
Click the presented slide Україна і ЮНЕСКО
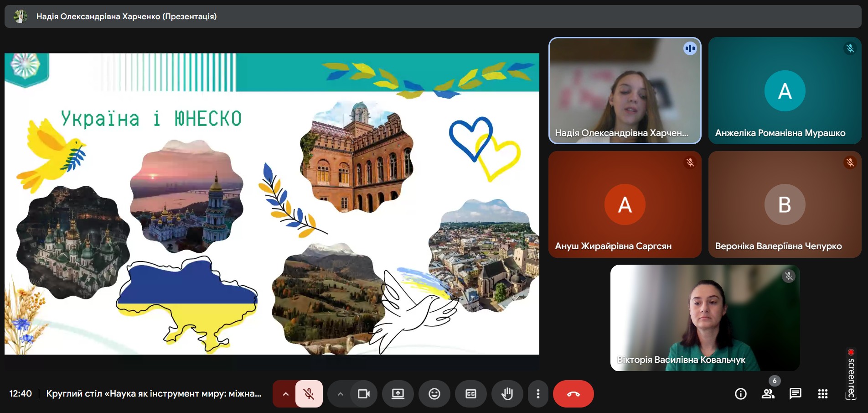tap(272, 204)
